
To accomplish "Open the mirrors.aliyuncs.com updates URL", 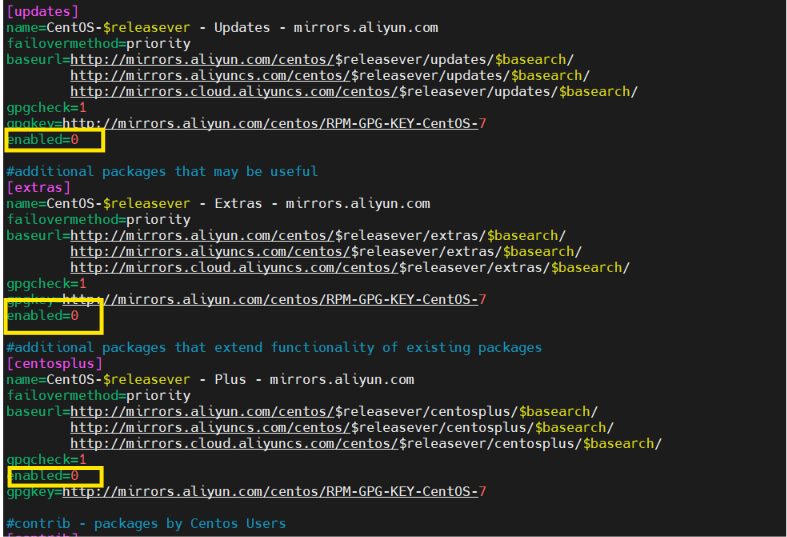I will click(330, 76).
